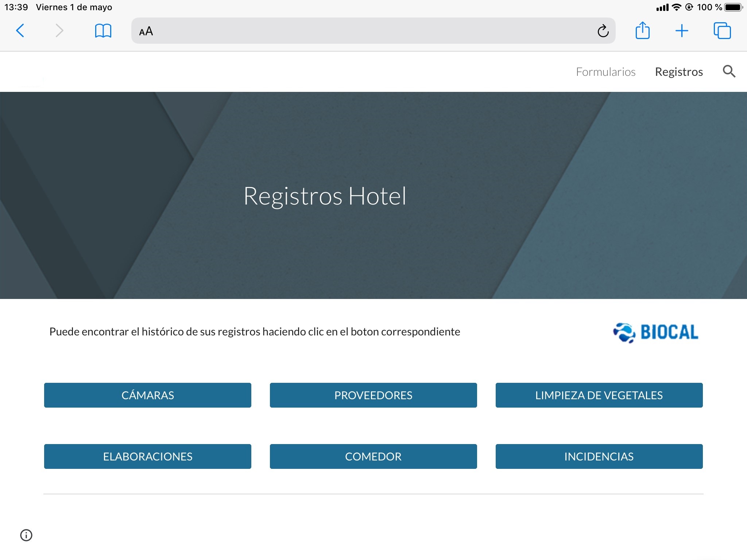View the COMEDOR history

pos(373,456)
